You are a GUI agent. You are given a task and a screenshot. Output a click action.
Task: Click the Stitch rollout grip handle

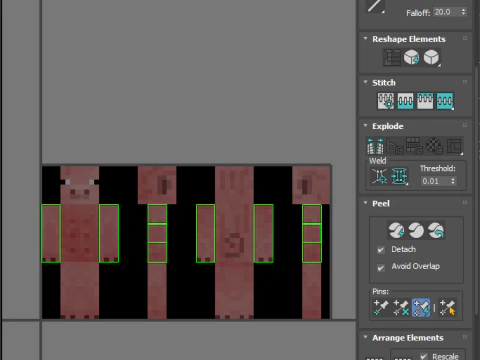pyautogui.click(x=465, y=82)
